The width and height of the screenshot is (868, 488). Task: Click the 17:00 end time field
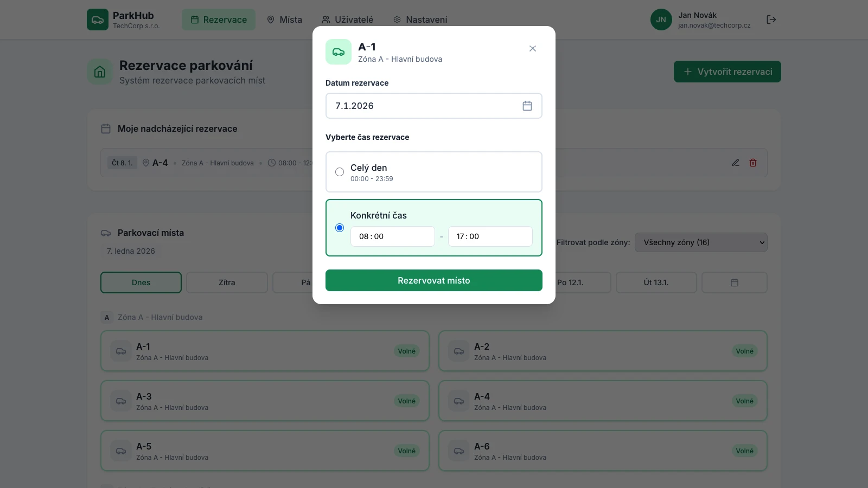(x=489, y=236)
